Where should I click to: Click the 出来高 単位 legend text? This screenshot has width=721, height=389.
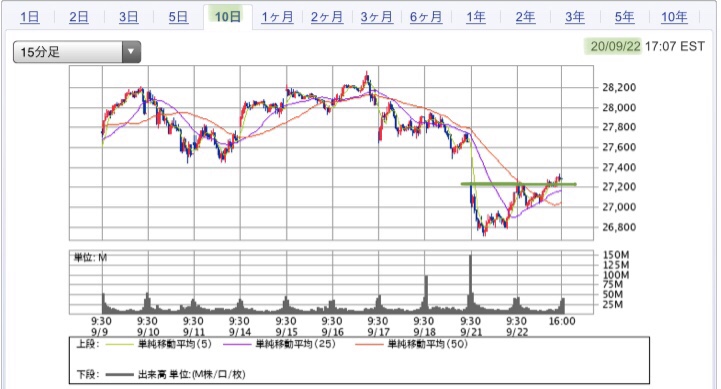tap(191, 375)
